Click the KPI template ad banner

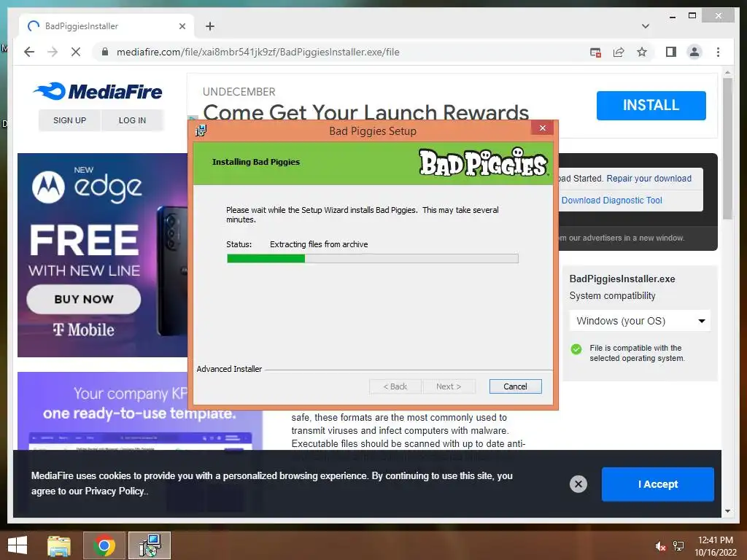pos(139,411)
